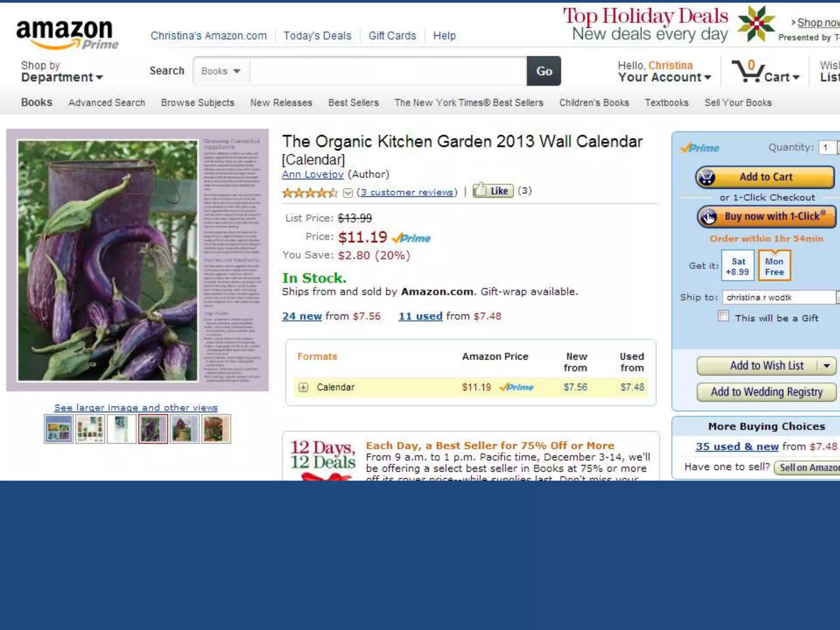This screenshot has width=840, height=630.
Task: Click into the search text field
Action: (388, 71)
